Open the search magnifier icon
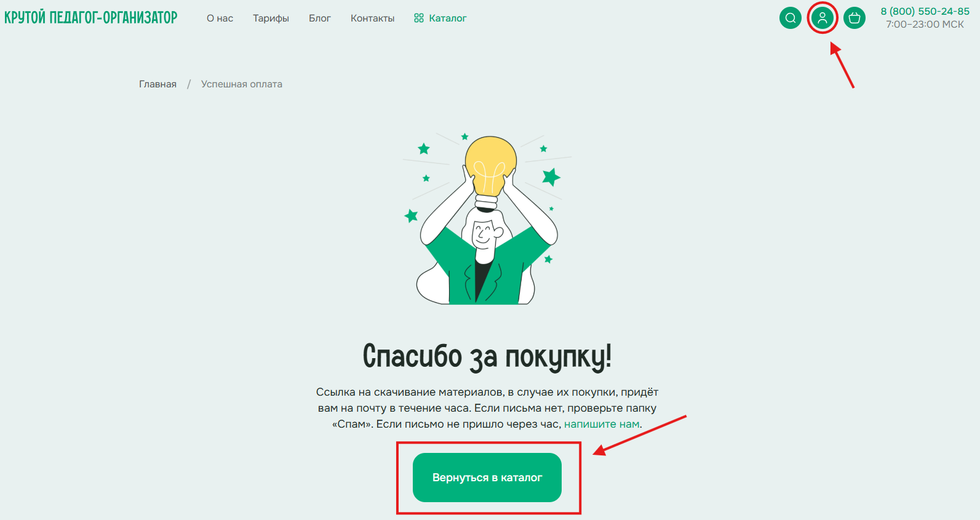Screen dimensions: 980x520 tap(791, 18)
